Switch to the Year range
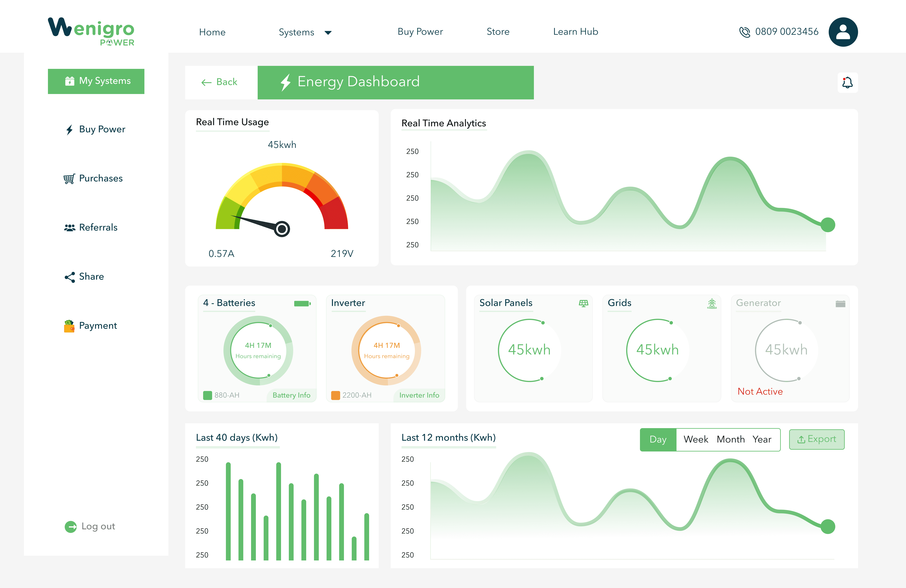 click(762, 440)
